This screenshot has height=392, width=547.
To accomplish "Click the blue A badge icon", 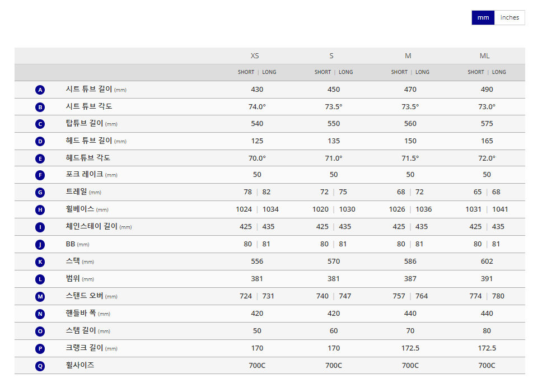I will click(40, 90).
